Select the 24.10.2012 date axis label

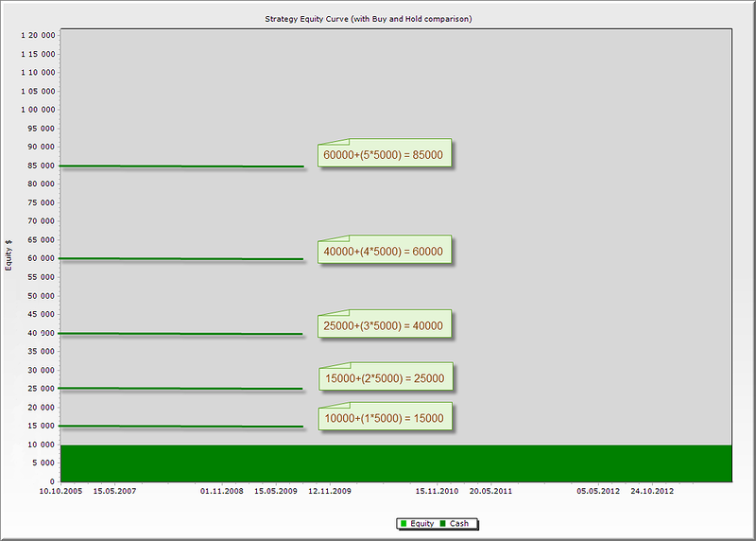pyautogui.click(x=652, y=492)
